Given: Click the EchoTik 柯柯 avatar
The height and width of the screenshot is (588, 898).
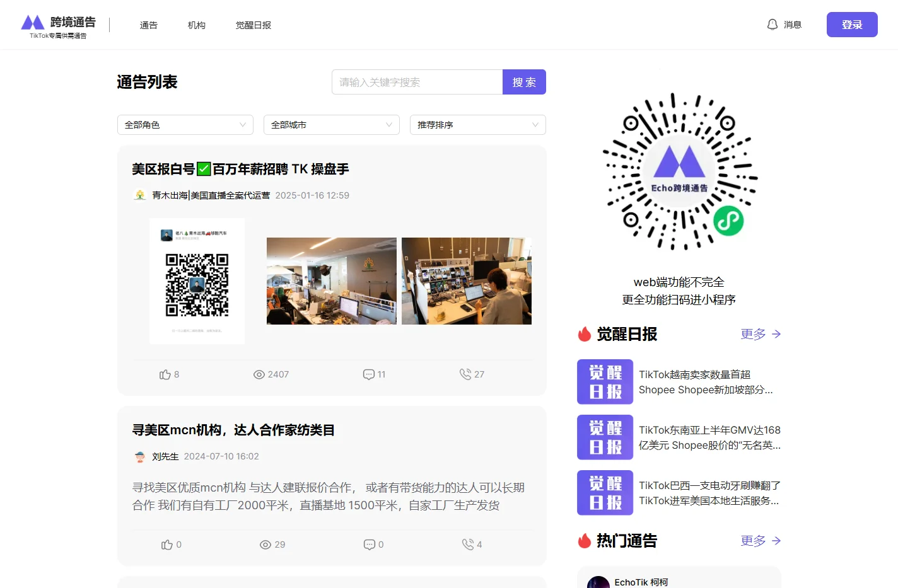Looking at the screenshot, I should click(x=598, y=582).
